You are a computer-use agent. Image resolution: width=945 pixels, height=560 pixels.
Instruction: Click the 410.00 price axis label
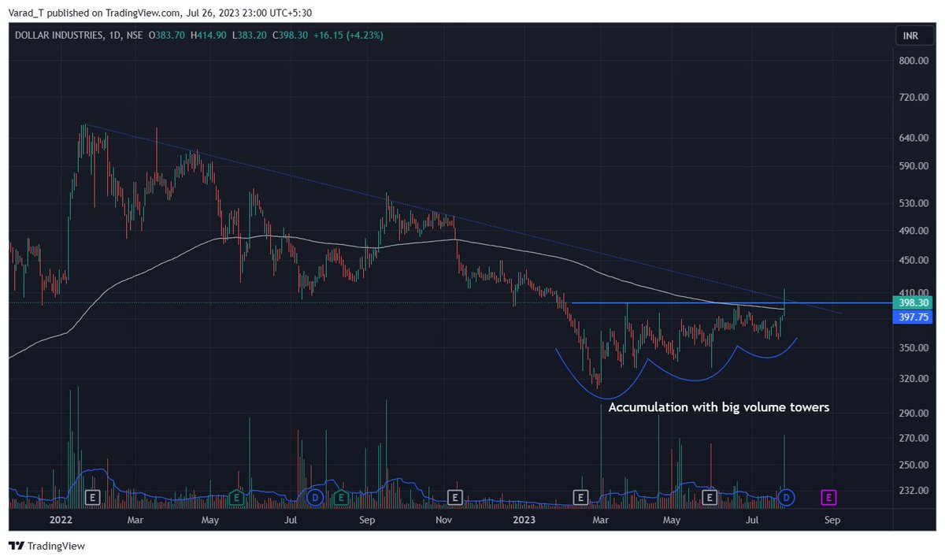[x=914, y=292]
